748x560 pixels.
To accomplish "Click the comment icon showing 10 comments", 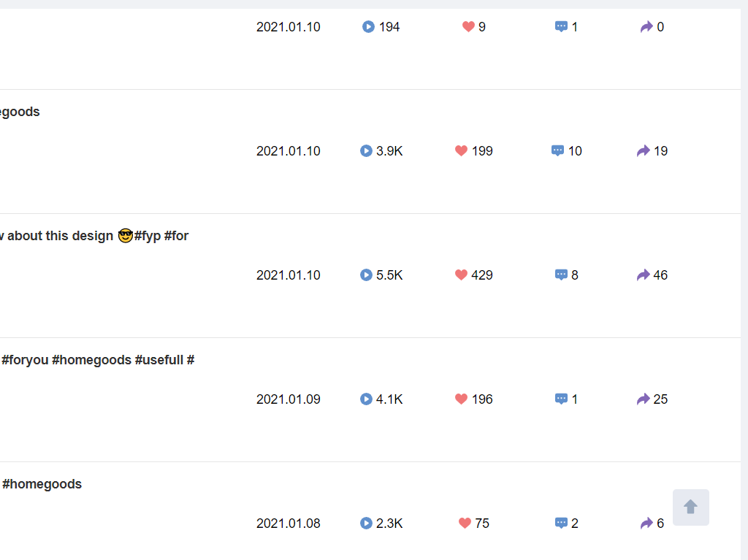I will [557, 151].
